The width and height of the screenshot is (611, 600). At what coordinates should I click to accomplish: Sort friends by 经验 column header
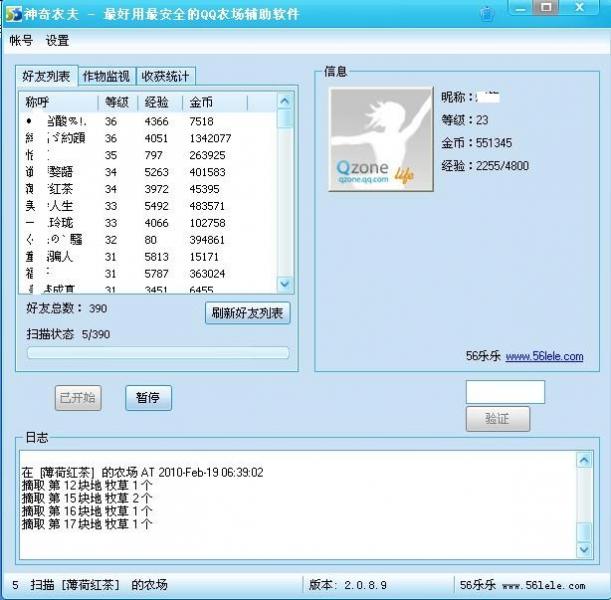tap(159, 102)
